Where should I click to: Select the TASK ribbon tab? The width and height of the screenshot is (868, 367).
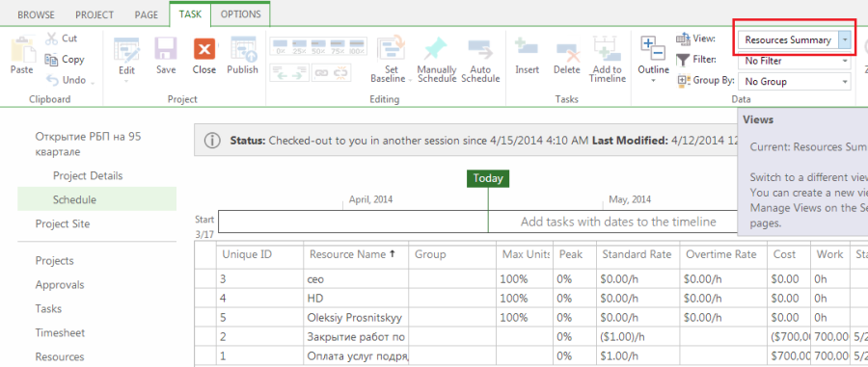click(190, 14)
